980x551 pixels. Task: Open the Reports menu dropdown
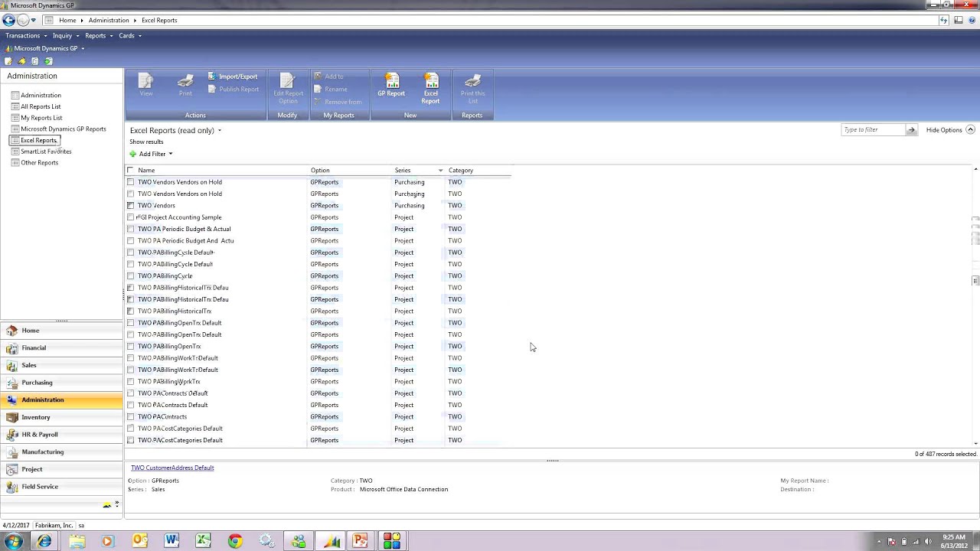click(99, 35)
